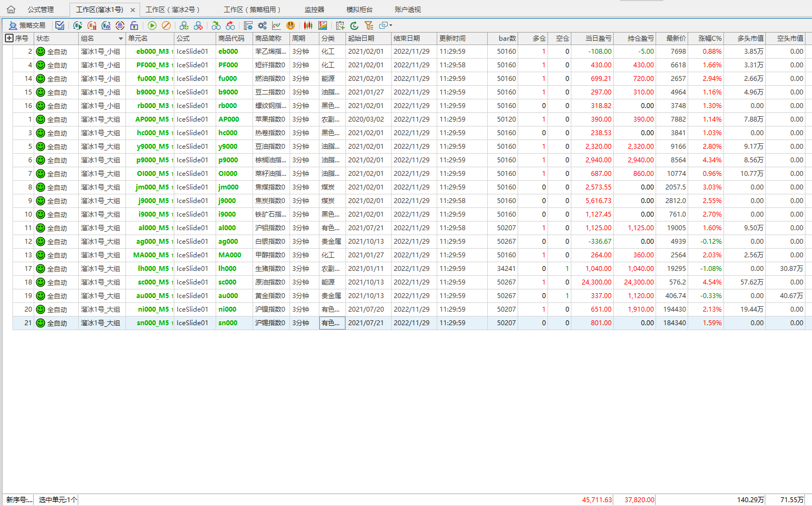Click the green refresh arrow icon
This screenshot has width=812, height=506.
(x=354, y=26)
